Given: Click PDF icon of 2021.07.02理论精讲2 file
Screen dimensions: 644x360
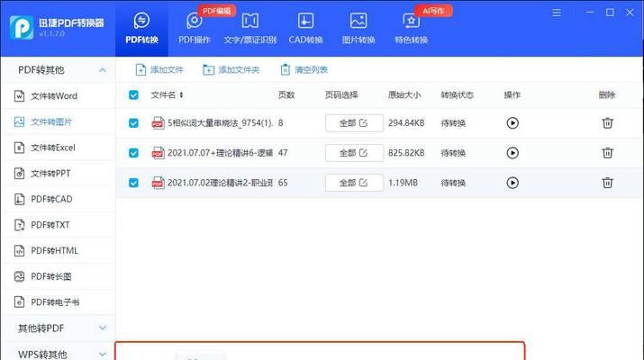Looking at the screenshot, I should point(159,183).
